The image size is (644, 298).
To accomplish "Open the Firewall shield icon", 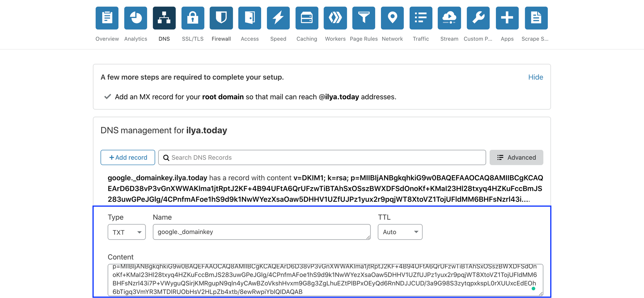I will click(221, 18).
